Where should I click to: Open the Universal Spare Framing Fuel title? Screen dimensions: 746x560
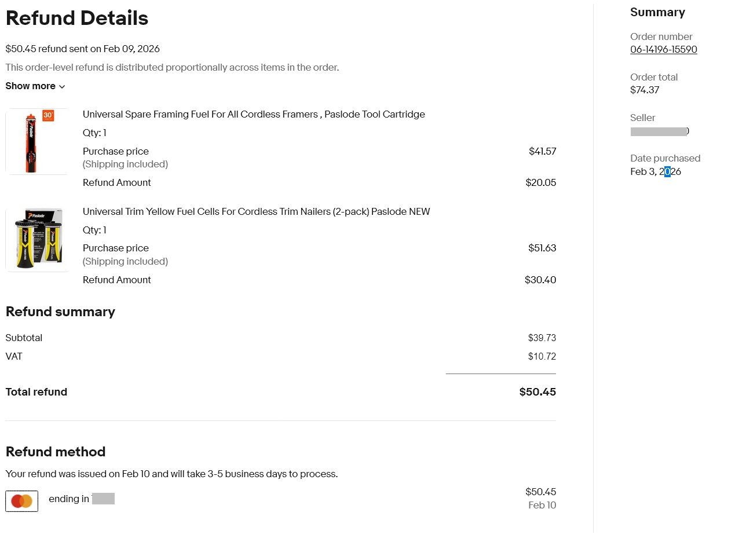[254, 115]
